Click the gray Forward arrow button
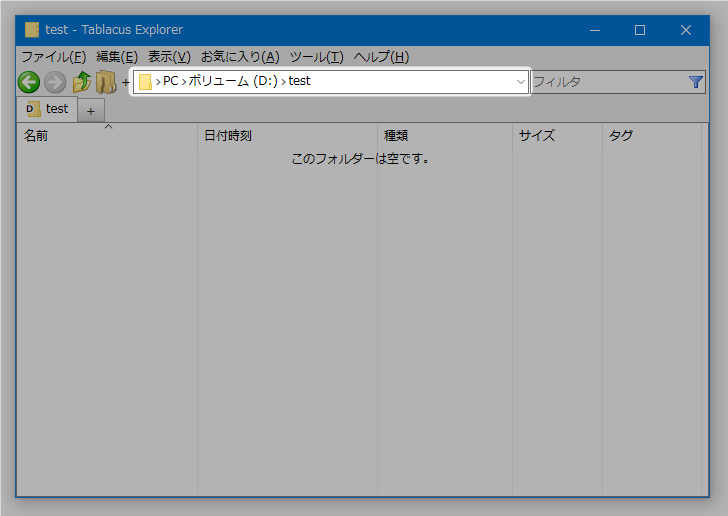Viewport: 728px width, 516px height. [55, 82]
